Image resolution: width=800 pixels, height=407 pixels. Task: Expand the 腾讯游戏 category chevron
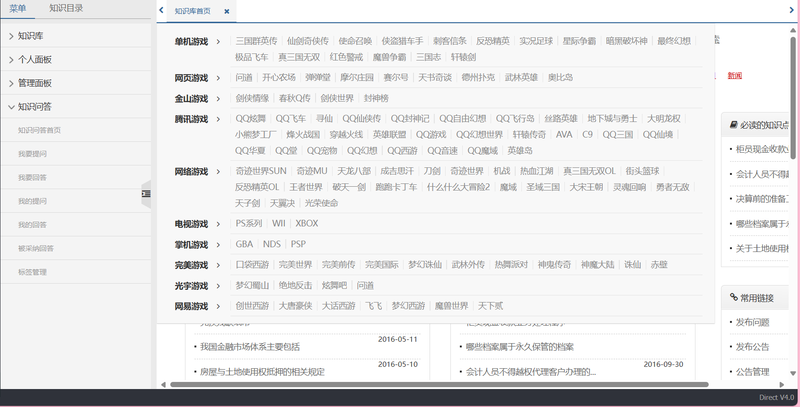(x=218, y=119)
